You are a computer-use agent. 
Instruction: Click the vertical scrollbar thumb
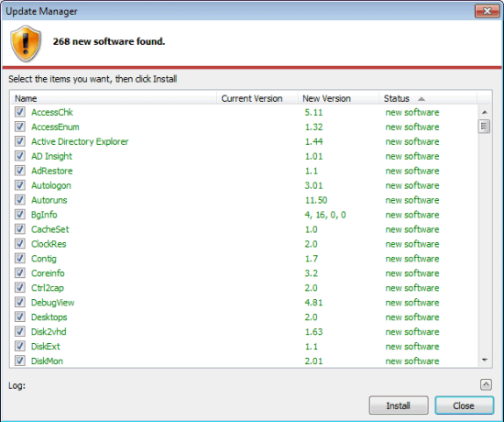[485, 127]
